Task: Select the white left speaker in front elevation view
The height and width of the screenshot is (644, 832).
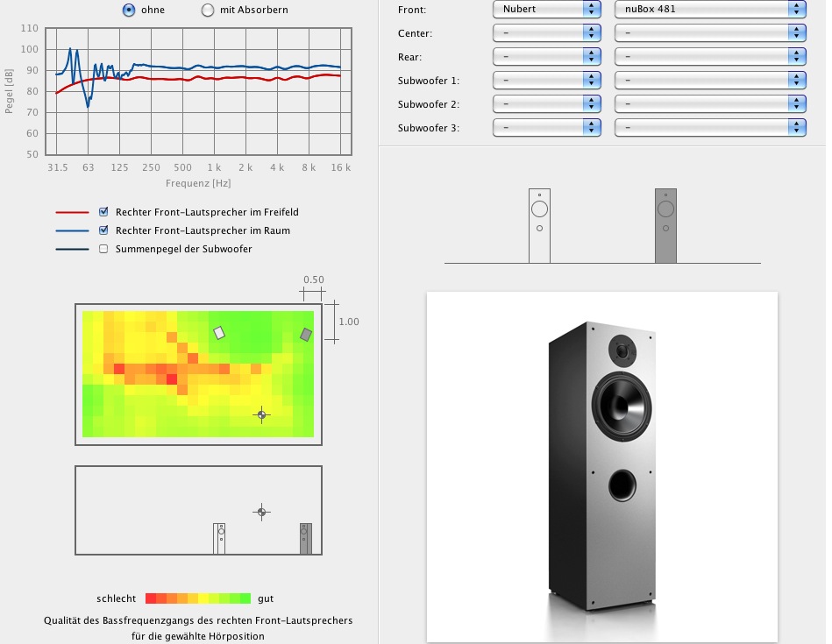Action: click(539, 225)
